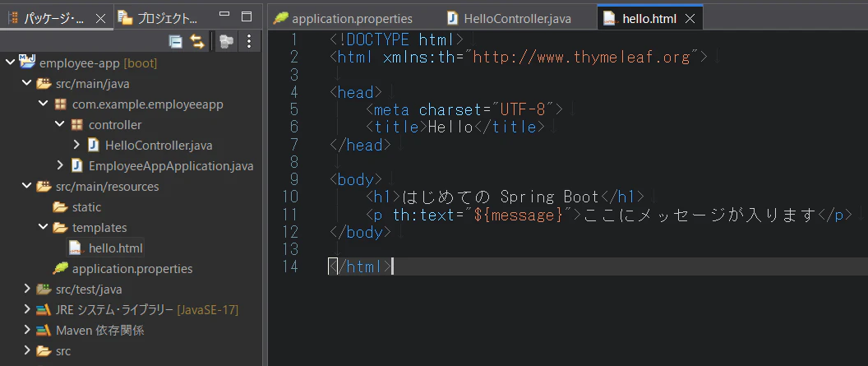
Task: Toggle Link with Editor icon
Action: 197,41
